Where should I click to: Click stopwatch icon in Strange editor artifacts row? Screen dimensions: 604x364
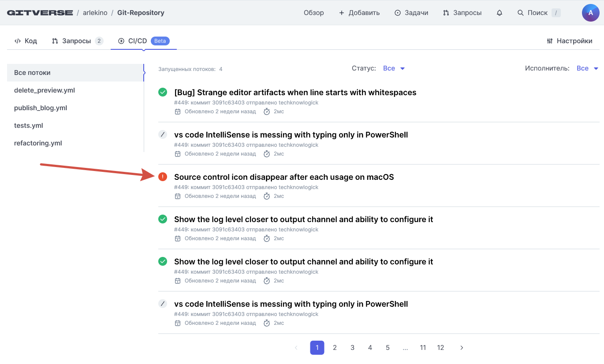[x=267, y=111]
